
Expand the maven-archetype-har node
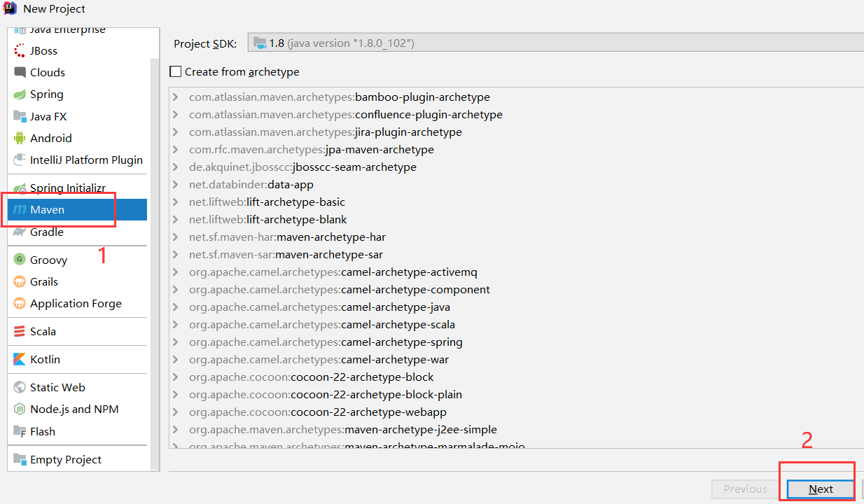(x=175, y=237)
